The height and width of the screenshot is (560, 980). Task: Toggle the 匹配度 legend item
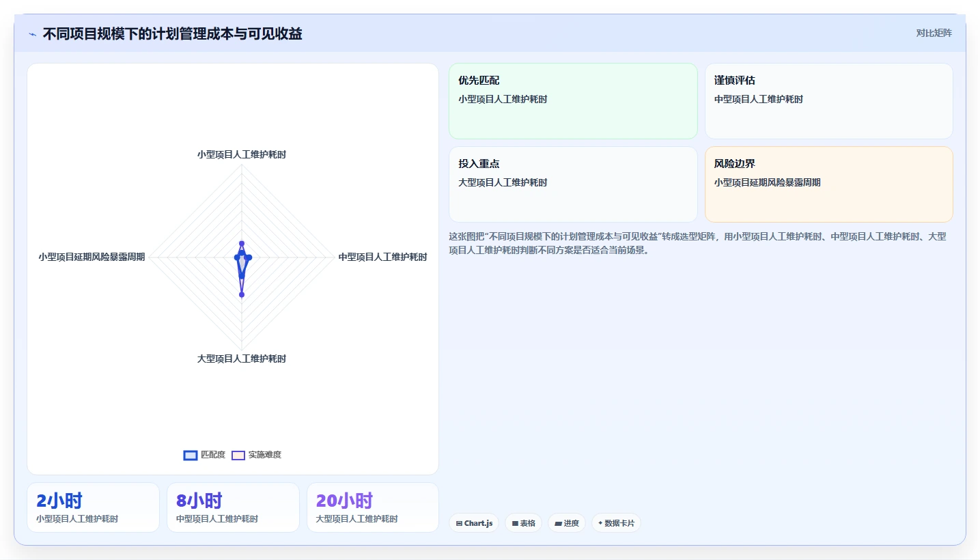pyautogui.click(x=204, y=455)
